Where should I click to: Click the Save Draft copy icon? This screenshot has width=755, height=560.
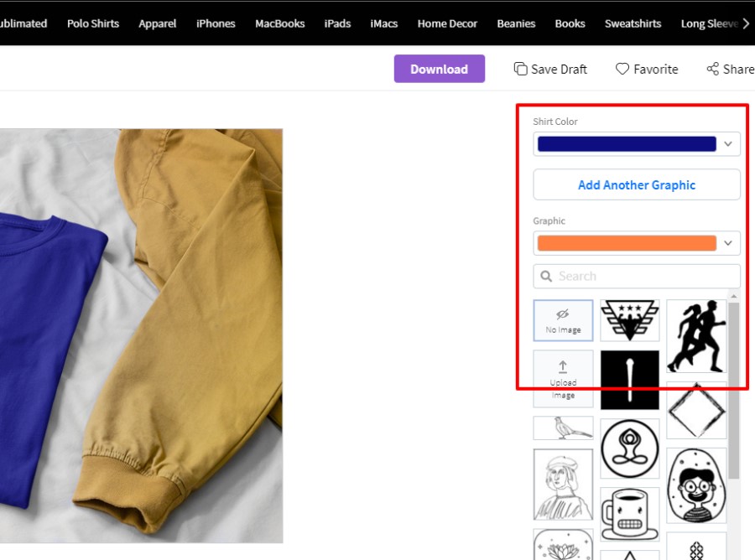tap(520, 69)
